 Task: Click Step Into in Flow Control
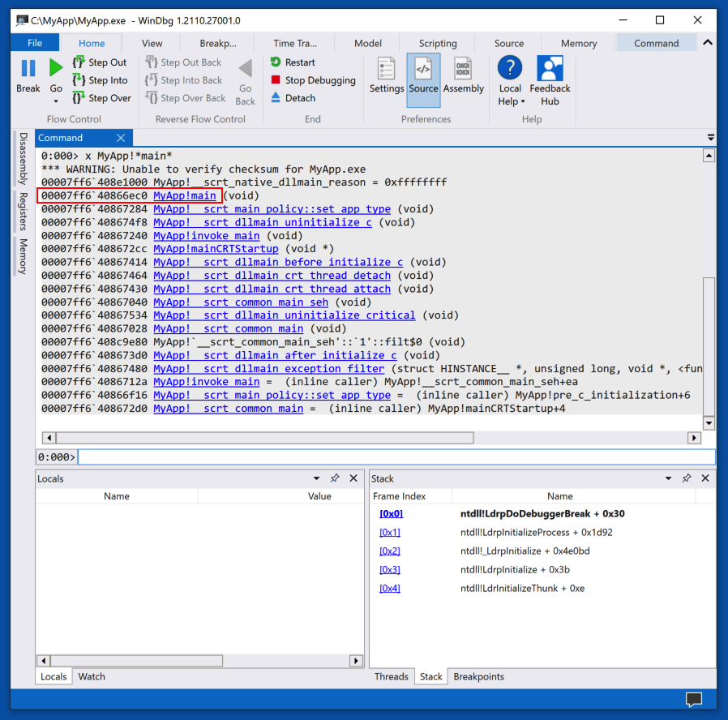click(101, 80)
